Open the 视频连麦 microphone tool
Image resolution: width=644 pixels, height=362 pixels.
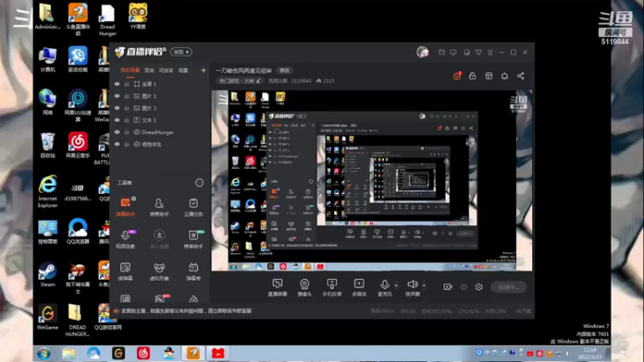pyautogui.click(x=126, y=239)
